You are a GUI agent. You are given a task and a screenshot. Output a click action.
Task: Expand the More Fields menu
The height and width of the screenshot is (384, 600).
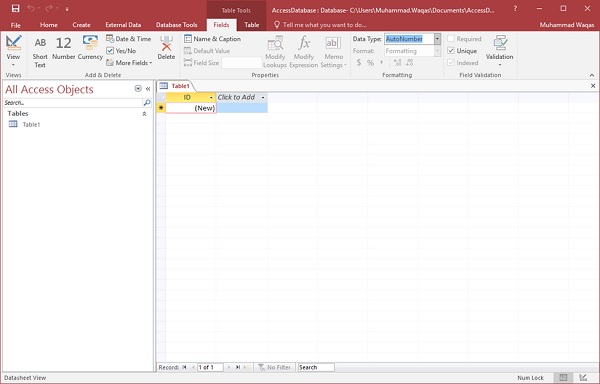point(129,63)
